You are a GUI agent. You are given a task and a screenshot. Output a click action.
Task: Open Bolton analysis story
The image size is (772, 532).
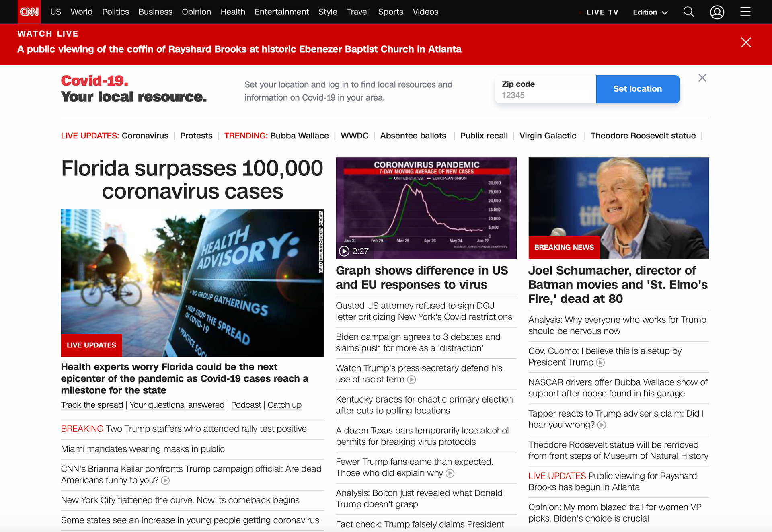pos(419,499)
